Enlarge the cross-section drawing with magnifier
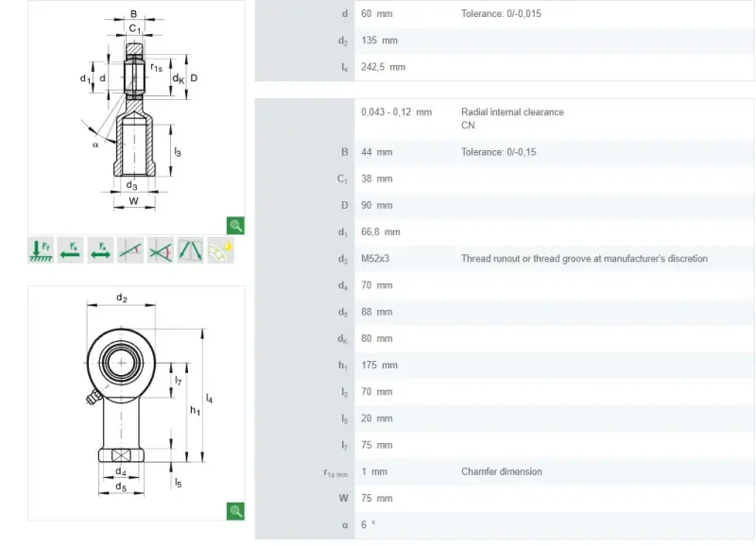Screen dimensions: 756x546 (235, 226)
